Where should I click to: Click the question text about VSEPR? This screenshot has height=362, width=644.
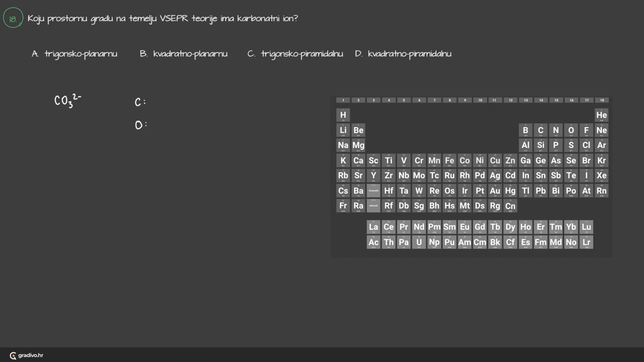coord(163,18)
